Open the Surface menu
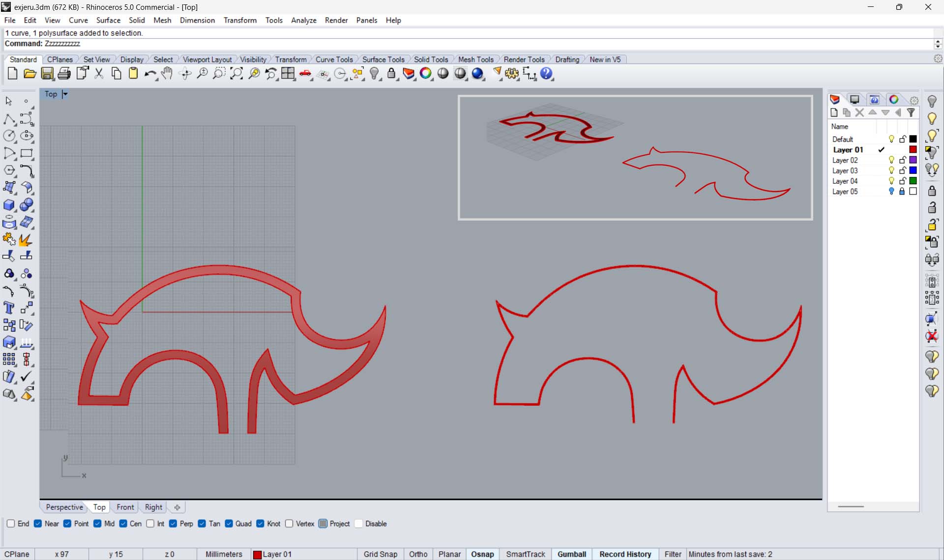Viewport: 944px width, 560px height. 108,20
